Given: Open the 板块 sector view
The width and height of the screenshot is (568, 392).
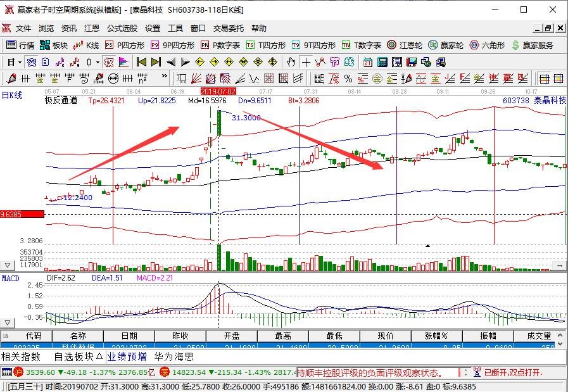Looking at the screenshot, I should pos(54,46).
